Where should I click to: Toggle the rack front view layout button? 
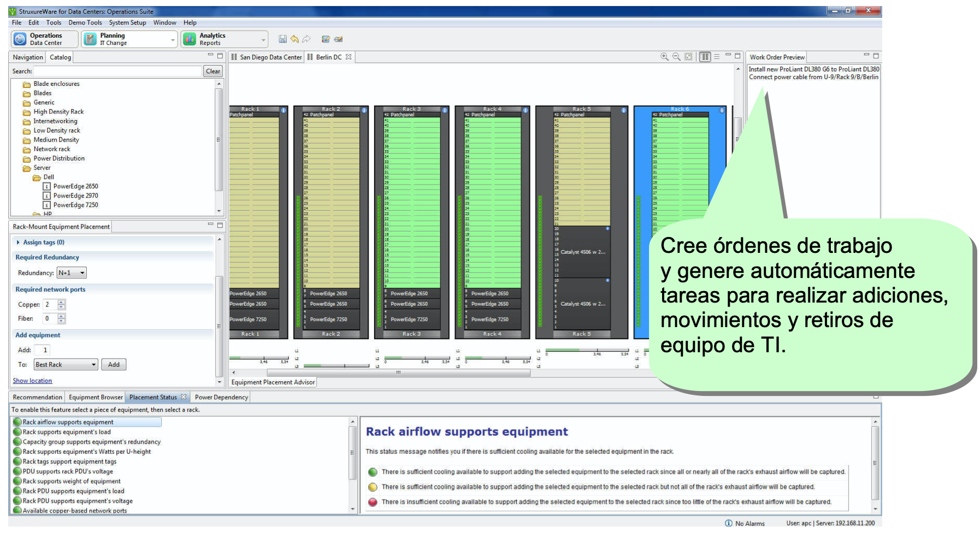tap(705, 57)
